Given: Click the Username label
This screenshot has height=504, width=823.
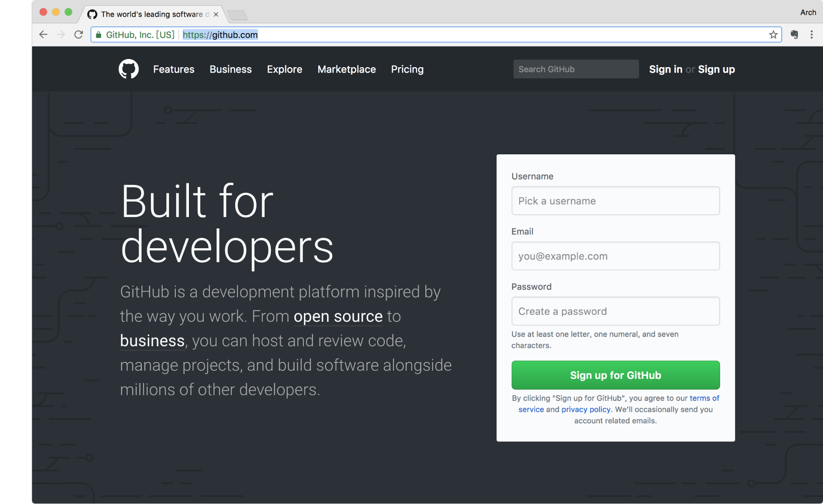Looking at the screenshot, I should (532, 177).
